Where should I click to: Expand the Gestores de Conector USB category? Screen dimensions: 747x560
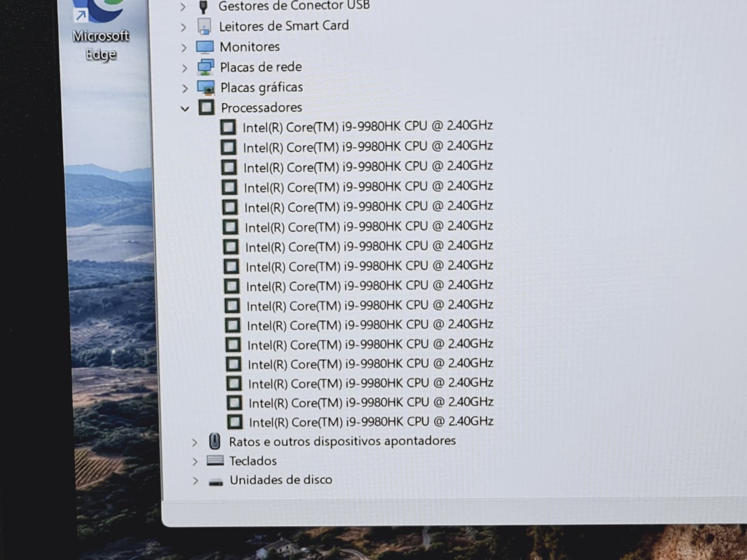tap(183, 7)
